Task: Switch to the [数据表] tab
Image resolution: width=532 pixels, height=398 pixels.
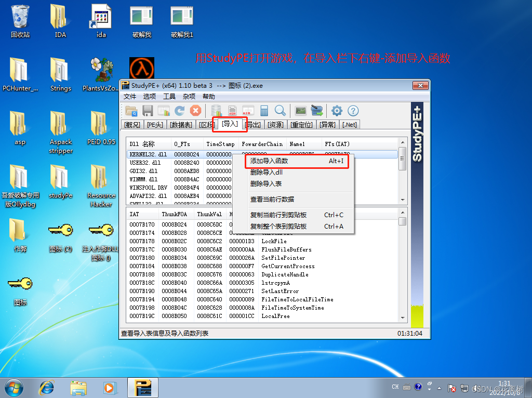Action: 181,125
